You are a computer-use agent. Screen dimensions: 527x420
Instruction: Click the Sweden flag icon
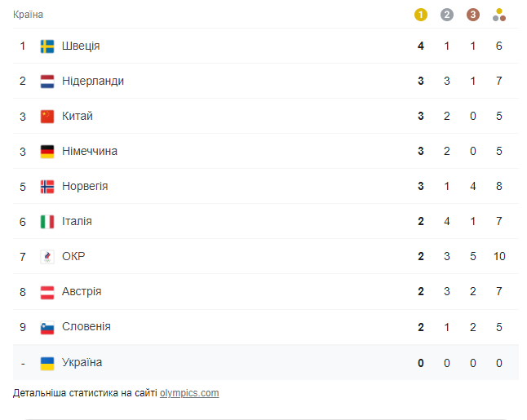(47, 46)
